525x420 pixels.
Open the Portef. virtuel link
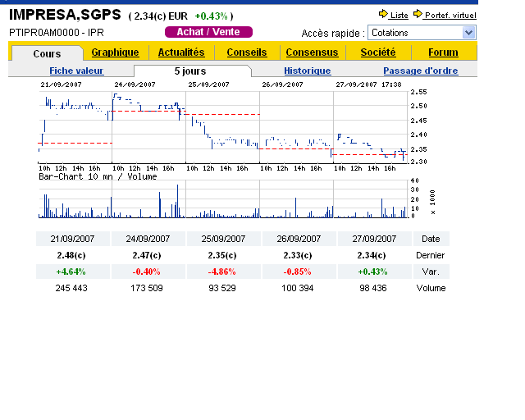[x=450, y=16]
